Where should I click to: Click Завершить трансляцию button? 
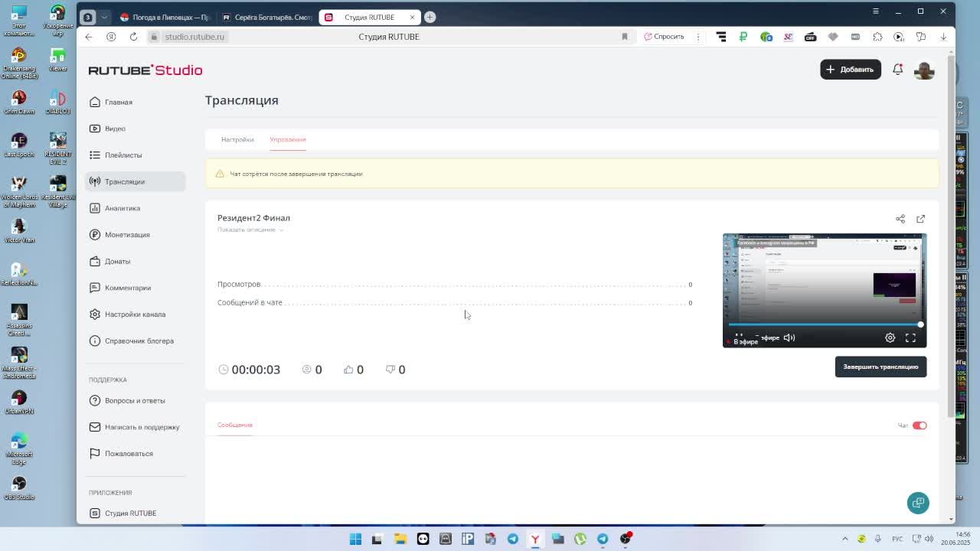(880, 367)
